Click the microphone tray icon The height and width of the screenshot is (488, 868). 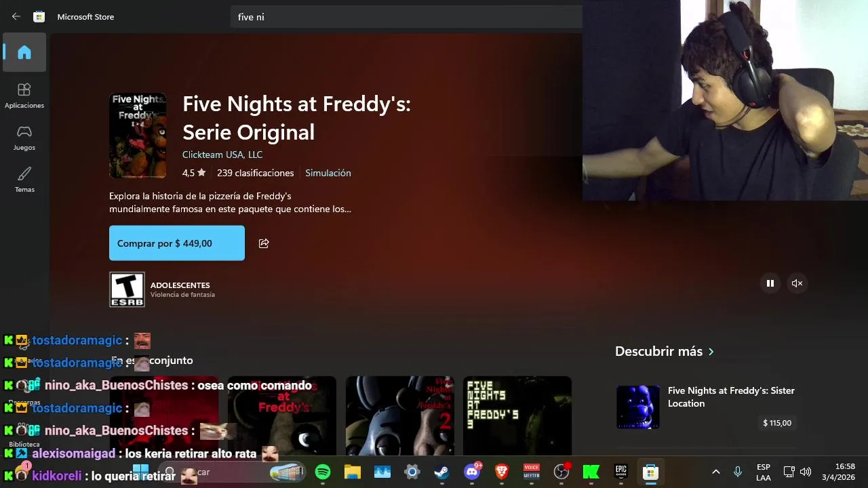tap(738, 472)
